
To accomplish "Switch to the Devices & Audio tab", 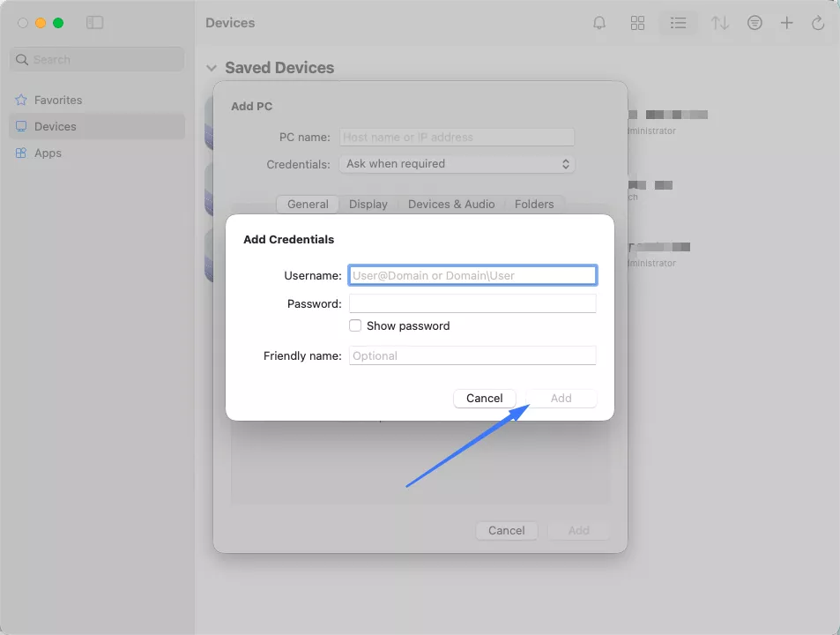I will 451,204.
